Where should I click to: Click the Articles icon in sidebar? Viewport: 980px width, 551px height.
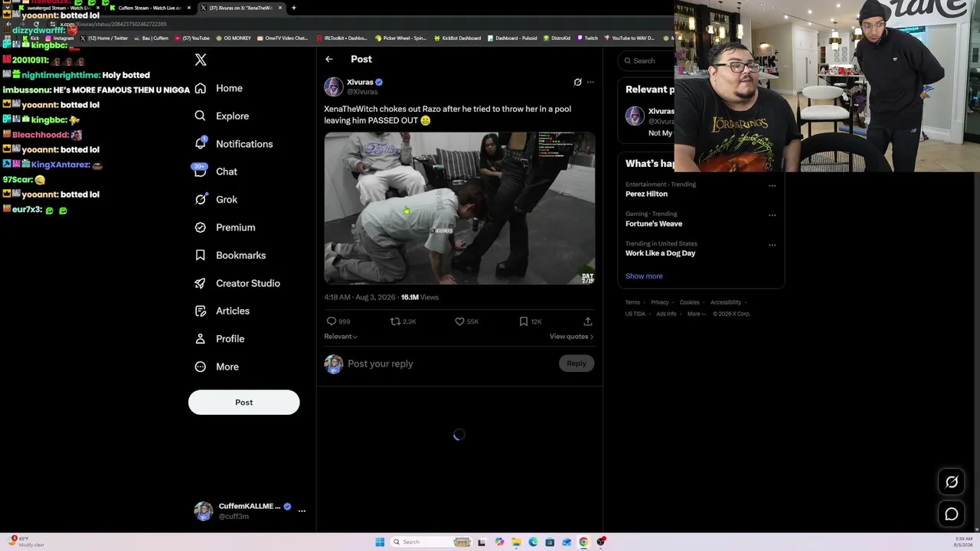(201, 311)
